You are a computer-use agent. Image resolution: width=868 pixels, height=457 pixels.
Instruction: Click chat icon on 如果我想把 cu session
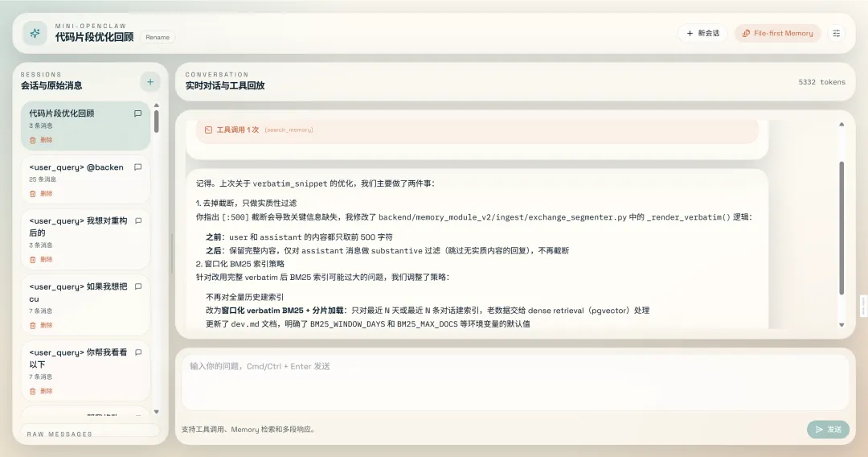point(138,286)
